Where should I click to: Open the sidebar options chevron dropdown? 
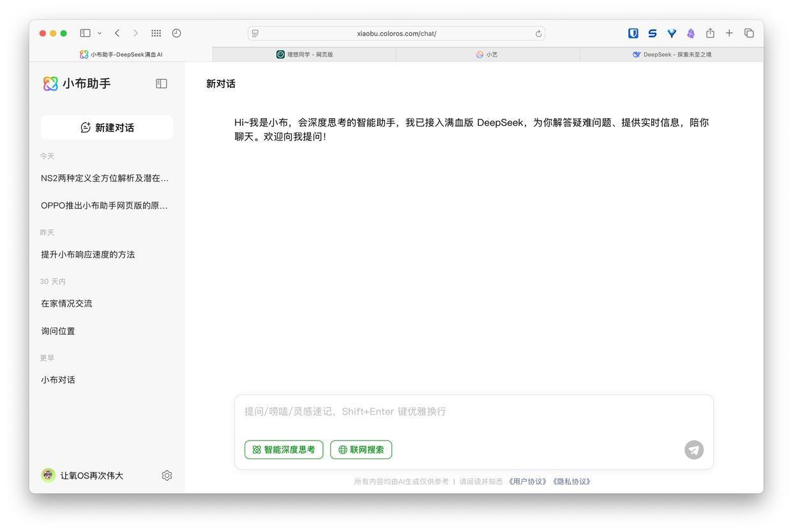click(99, 33)
